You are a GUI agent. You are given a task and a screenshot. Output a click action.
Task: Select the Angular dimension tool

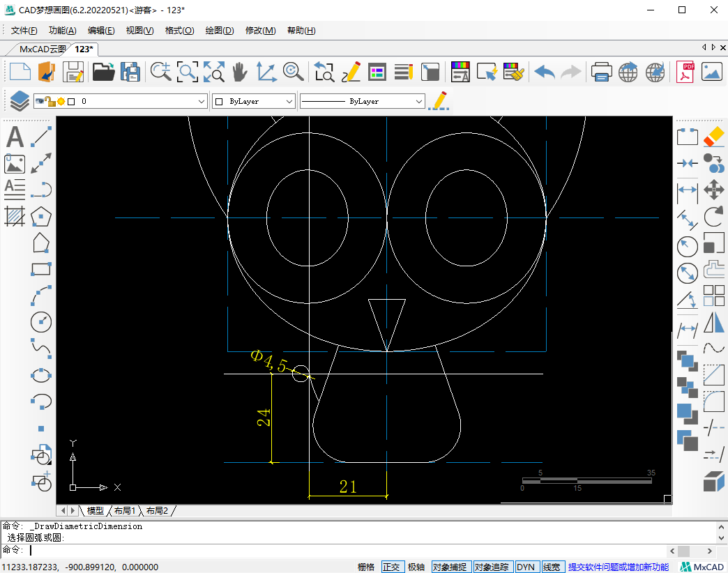(x=687, y=300)
